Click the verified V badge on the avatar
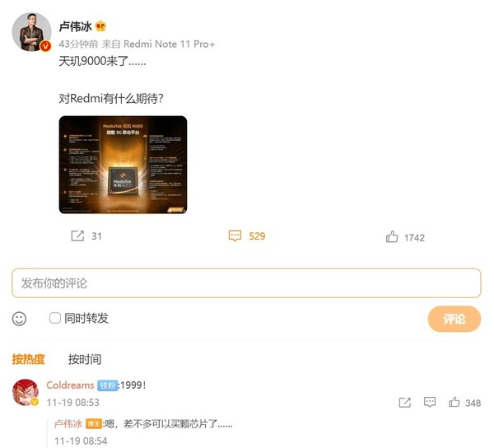494x448 pixels. point(45,46)
